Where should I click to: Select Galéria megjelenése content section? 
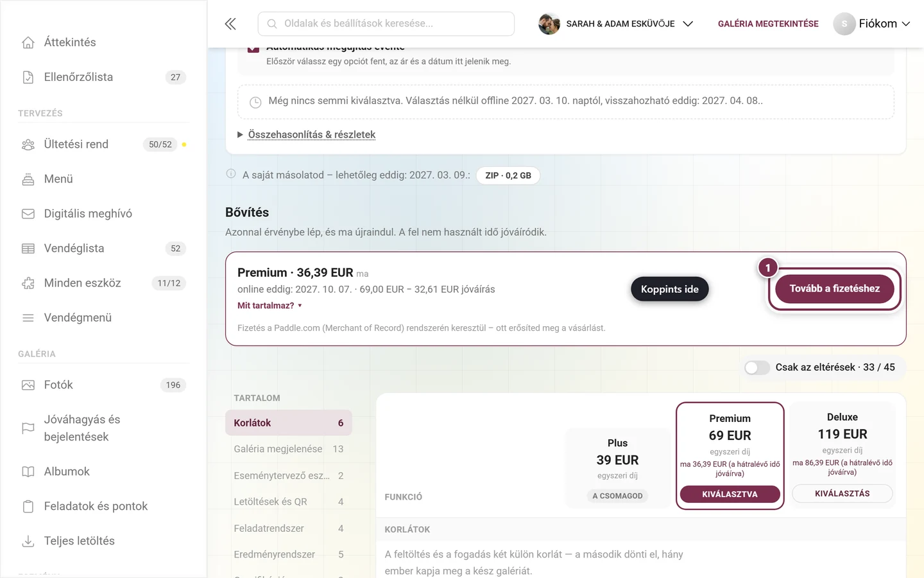[x=289, y=449]
